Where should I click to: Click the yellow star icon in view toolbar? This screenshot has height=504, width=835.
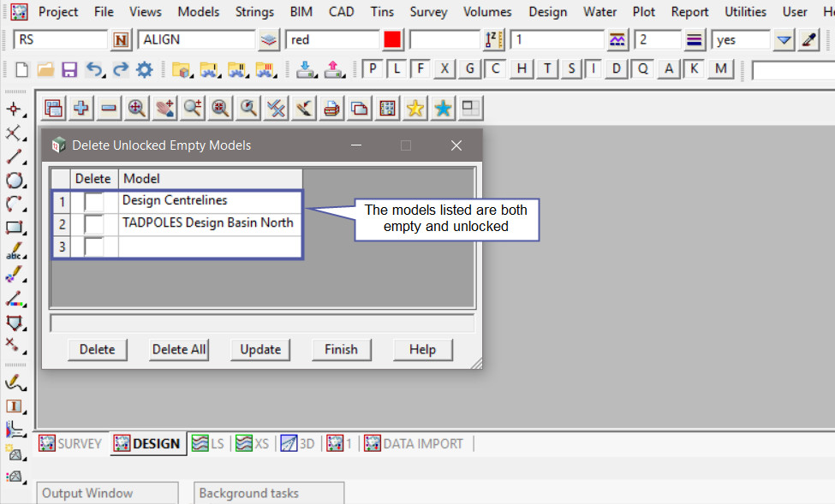pyautogui.click(x=415, y=108)
